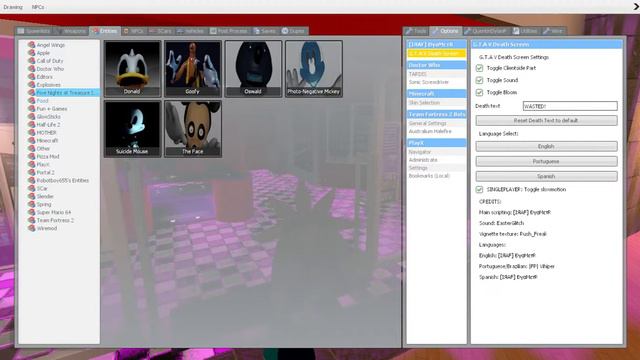Click the Death text input field

click(x=570, y=106)
